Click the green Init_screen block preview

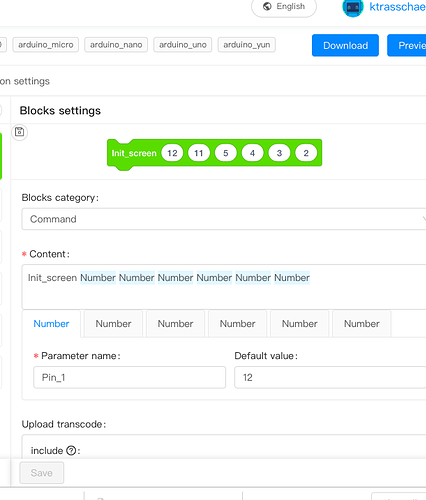214,153
